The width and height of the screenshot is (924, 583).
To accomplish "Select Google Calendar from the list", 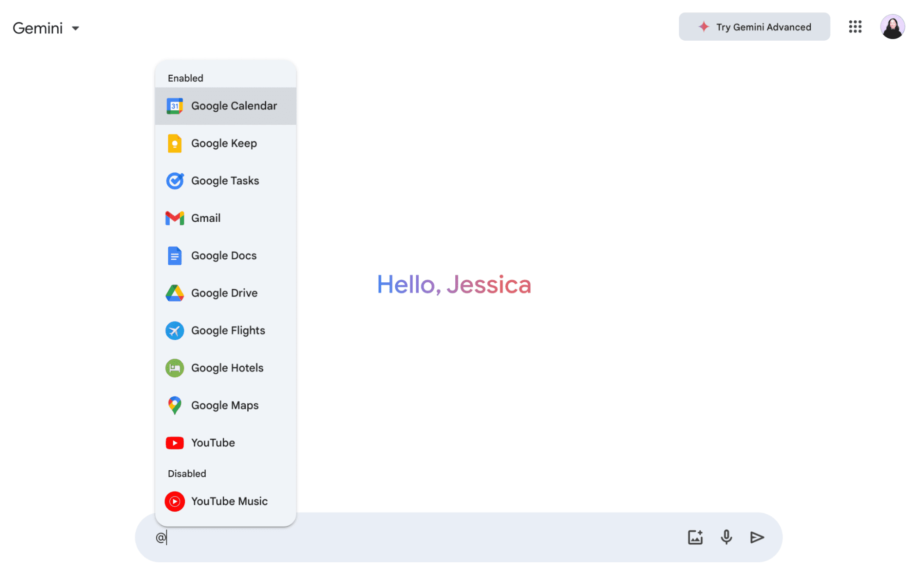I will point(226,106).
